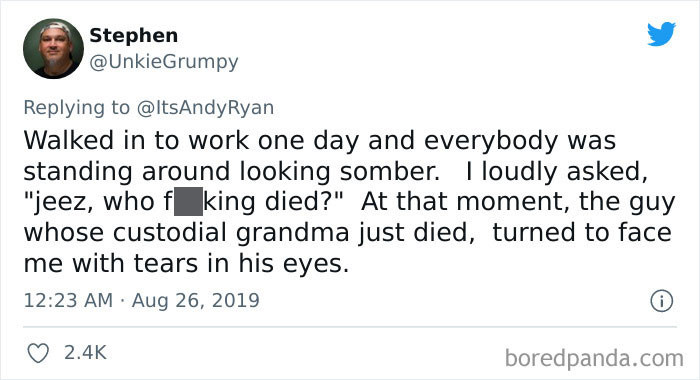The height and width of the screenshot is (380, 700).
Task: Open the tweet info circle icon
Action: coord(661,301)
